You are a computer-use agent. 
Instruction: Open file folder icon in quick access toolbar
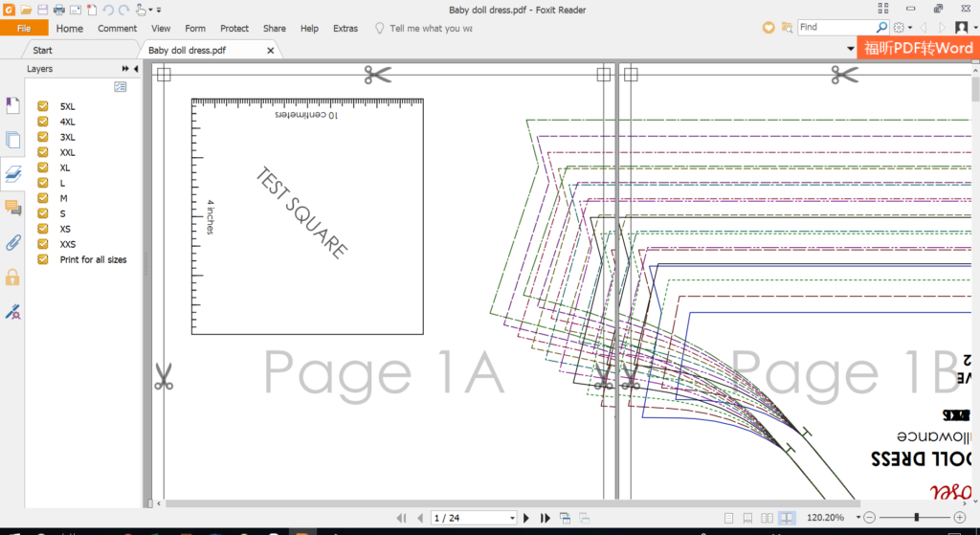pos(26,10)
